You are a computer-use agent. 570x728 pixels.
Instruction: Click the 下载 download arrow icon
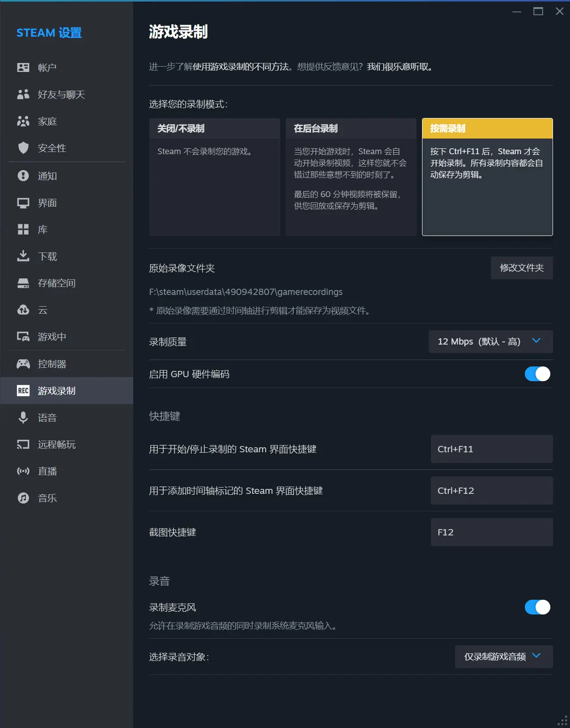click(23, 256)
